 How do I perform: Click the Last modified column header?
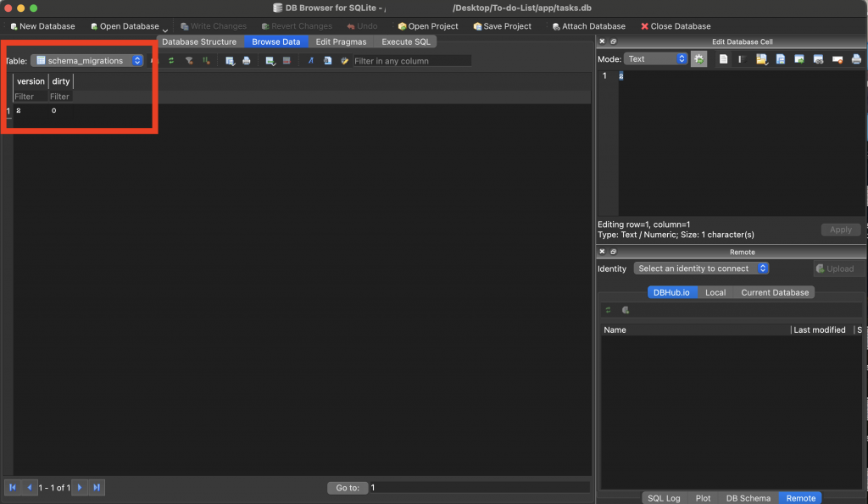tap(822, 330)
